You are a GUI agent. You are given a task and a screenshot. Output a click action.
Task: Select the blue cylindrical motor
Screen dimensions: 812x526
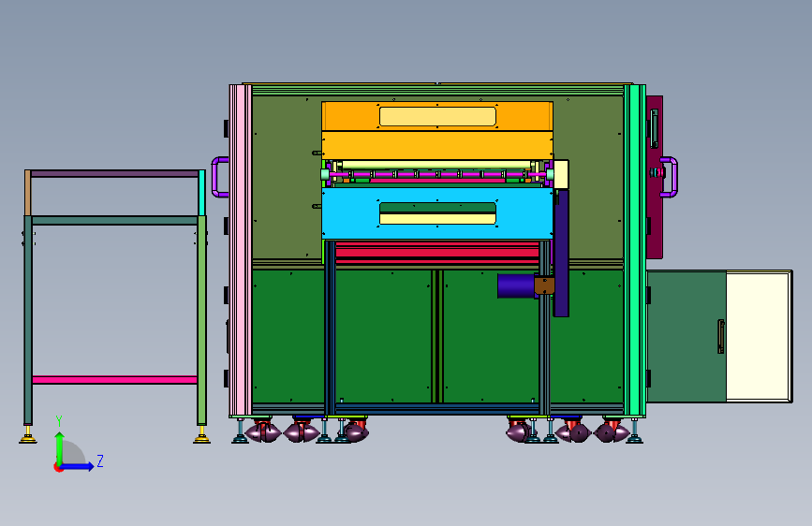click(516, 285)
